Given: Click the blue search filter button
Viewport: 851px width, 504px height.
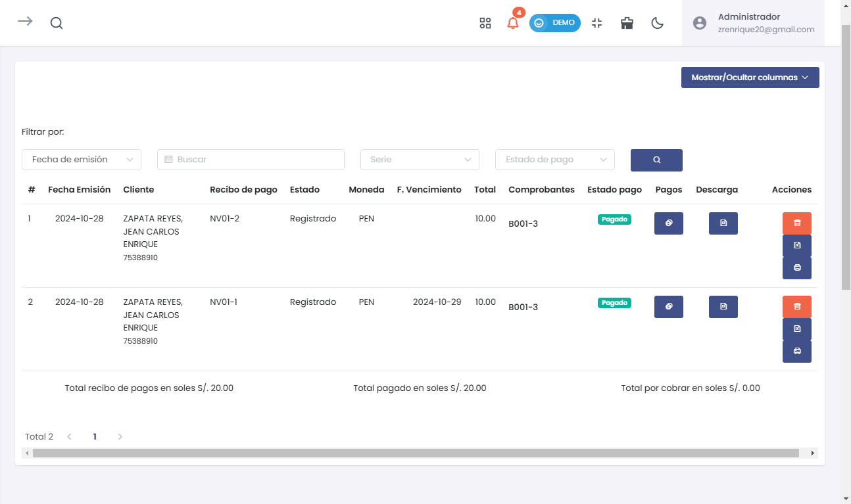Looking at the screenshot, I should pos(656,160).
